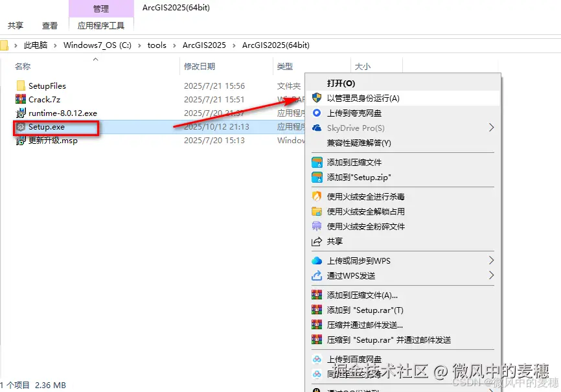
Task: Click the WinRAR icon beside 压缩并通过邮件发送...
Action: [317, 325]
